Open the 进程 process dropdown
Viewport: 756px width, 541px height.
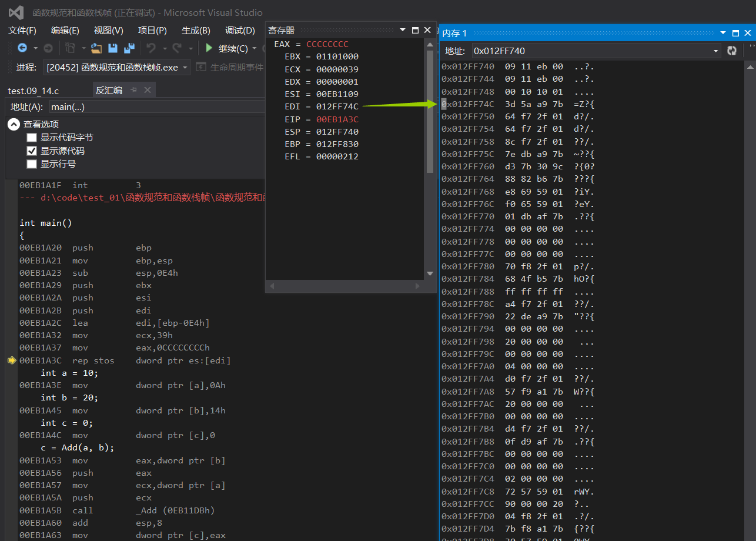(x=185, y=68)
